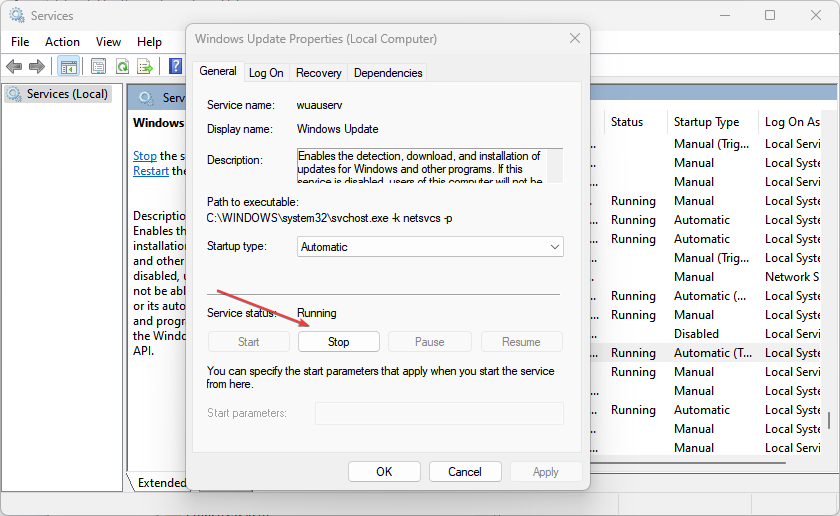Click the Running service status text
This screenshot has height=516, width=840.
coord(317,313)
